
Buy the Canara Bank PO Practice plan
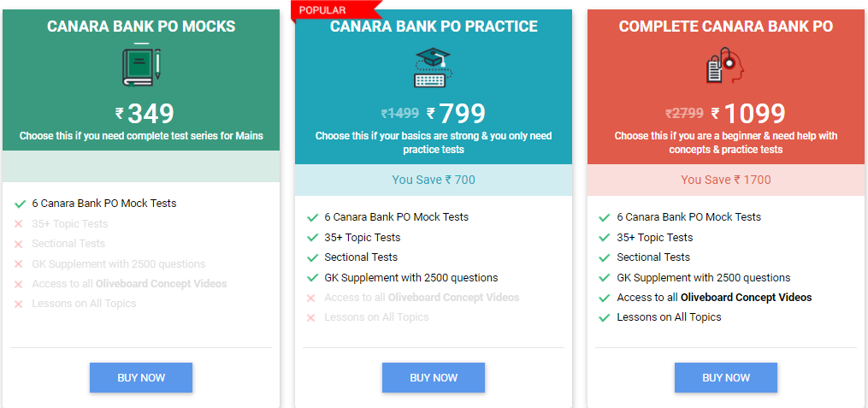(434, 377)
